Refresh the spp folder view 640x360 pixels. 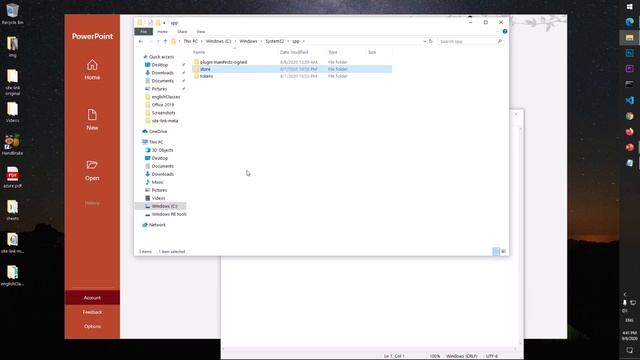pyautogui.click(x=431, y=41)
